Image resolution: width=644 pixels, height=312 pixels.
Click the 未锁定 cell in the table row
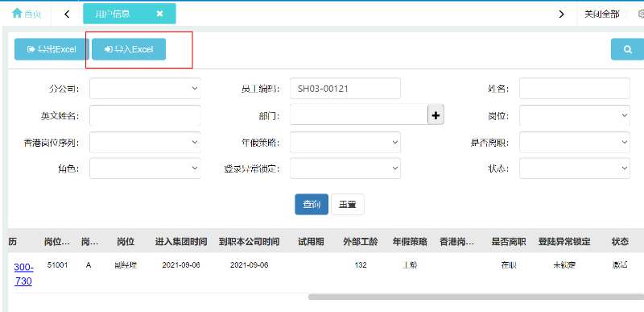point(564,265)
